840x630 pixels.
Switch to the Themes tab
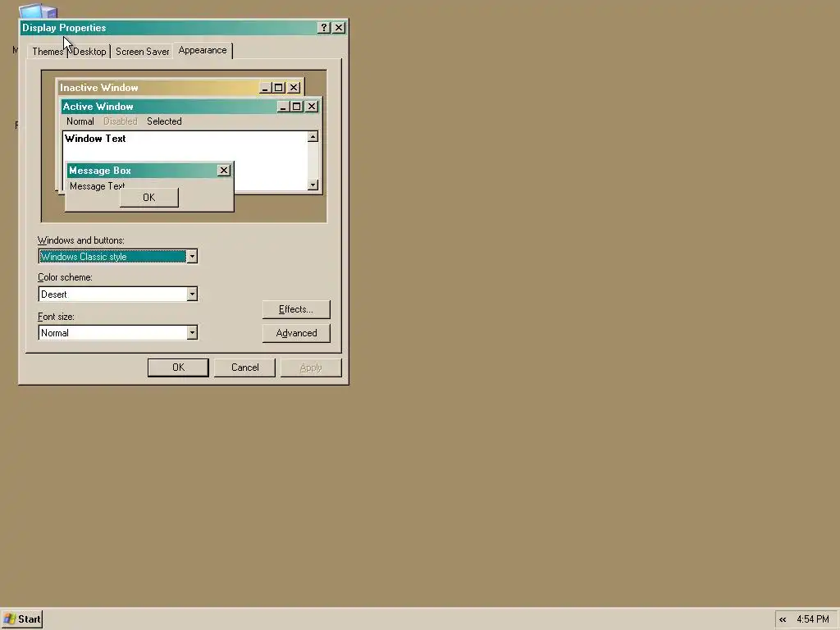pos(48,52)
